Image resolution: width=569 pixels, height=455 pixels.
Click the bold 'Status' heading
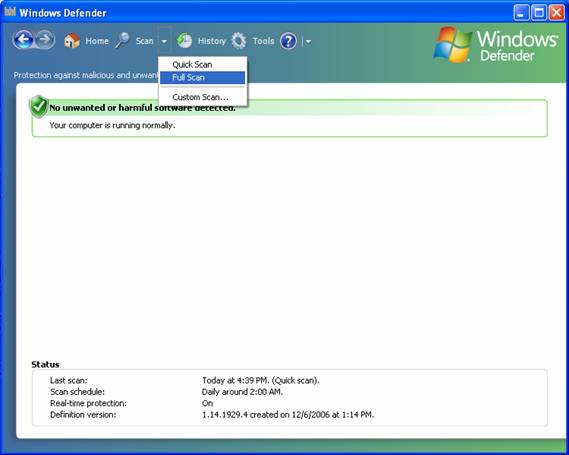coord(45,364)
